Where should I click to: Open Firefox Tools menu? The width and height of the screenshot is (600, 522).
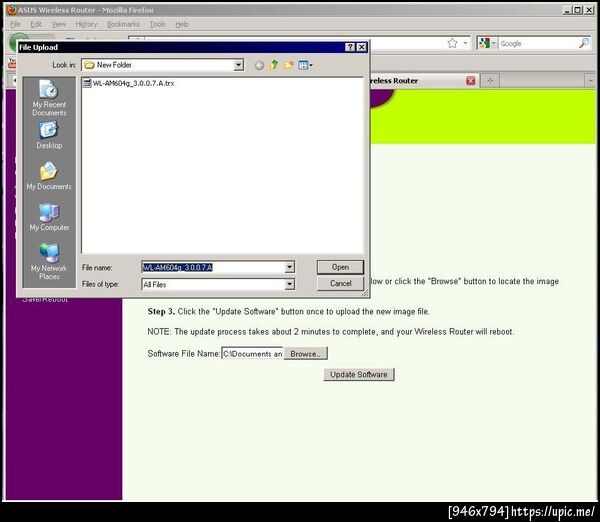[x=157, y=24]
